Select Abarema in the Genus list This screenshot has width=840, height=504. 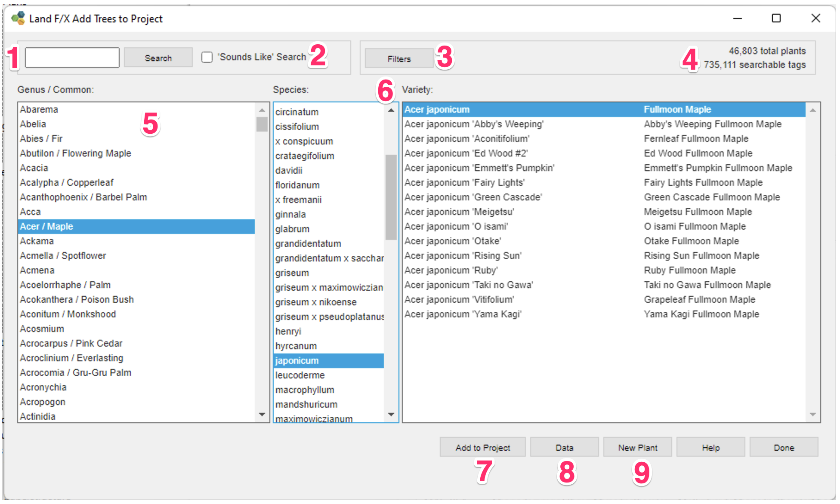136,110
